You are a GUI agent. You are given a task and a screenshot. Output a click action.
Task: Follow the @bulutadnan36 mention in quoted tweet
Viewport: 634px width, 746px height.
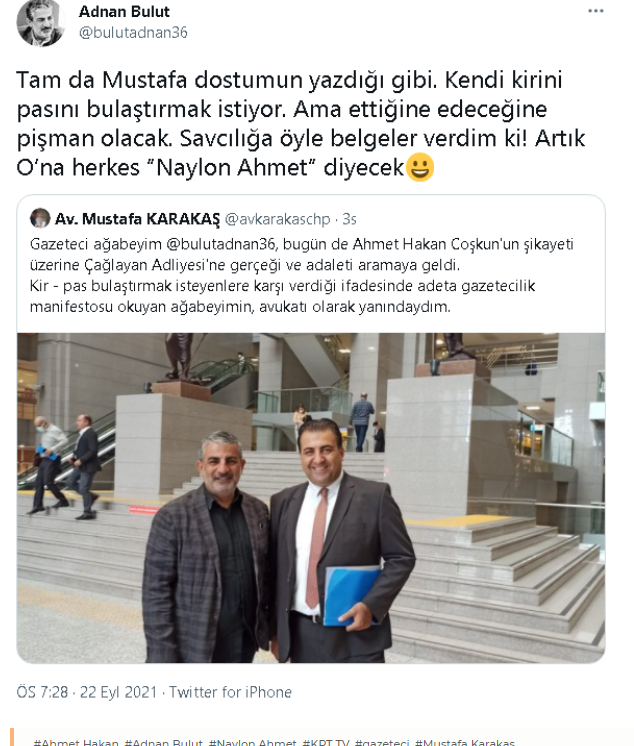221,244
